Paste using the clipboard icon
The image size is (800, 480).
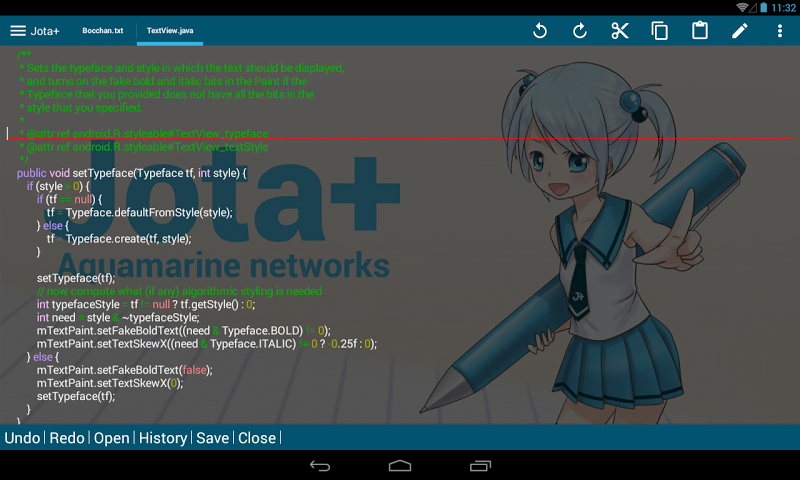[700, 31]
